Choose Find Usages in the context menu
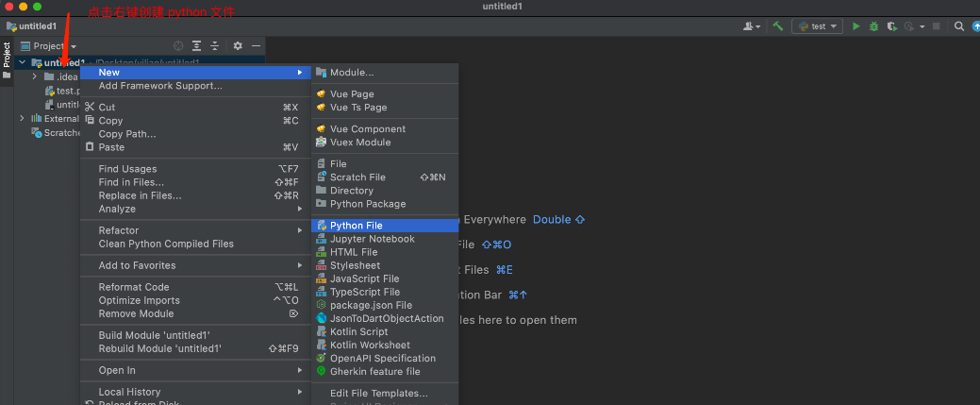Image resolution: width=980 pixels, height=405 pixels. (x=196, y=169)
